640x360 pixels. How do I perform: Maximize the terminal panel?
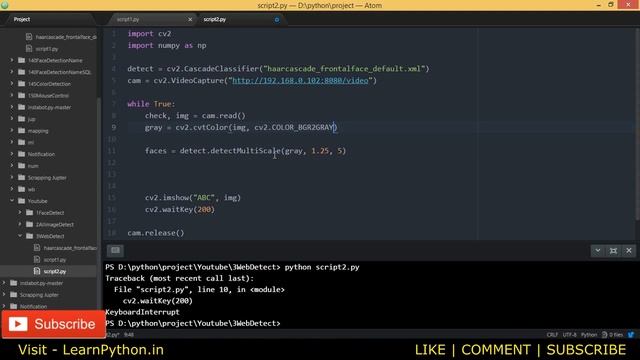click(613, 251)
